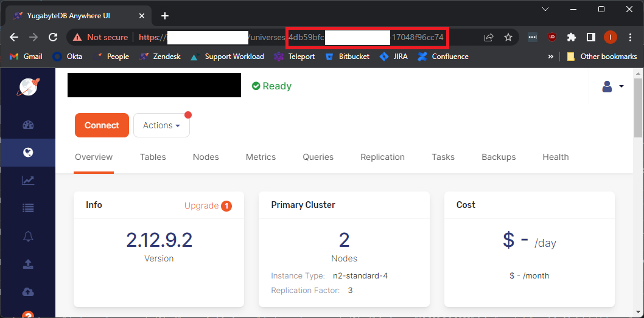Click the YugabyteDB rocket logo in the sidebar
The height and width of the screenshot is (318, 644).
28,86
